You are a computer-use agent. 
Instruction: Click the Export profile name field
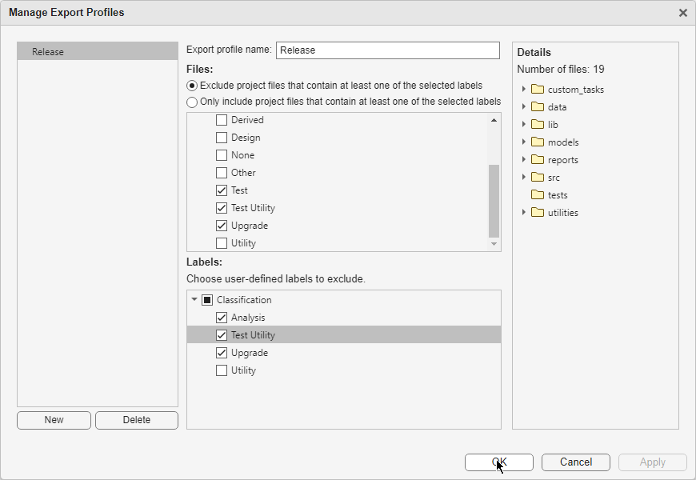coord(387,50)
